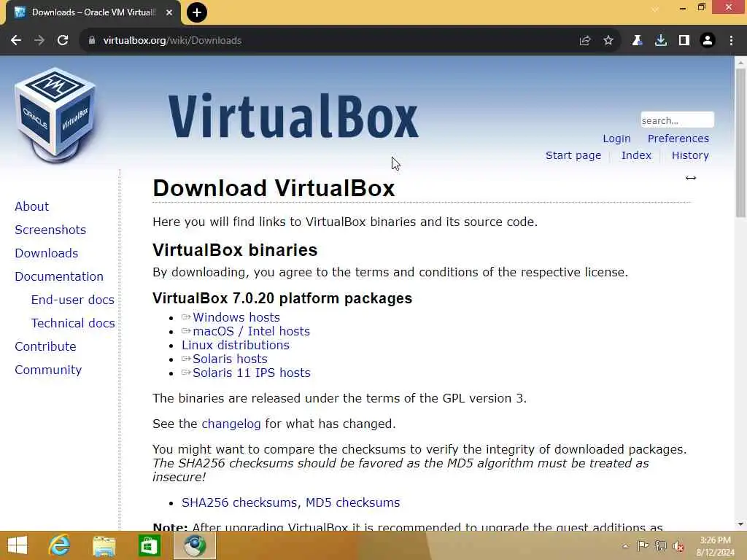
Task: Open browser downloads icon
Action: click(661, 41)
